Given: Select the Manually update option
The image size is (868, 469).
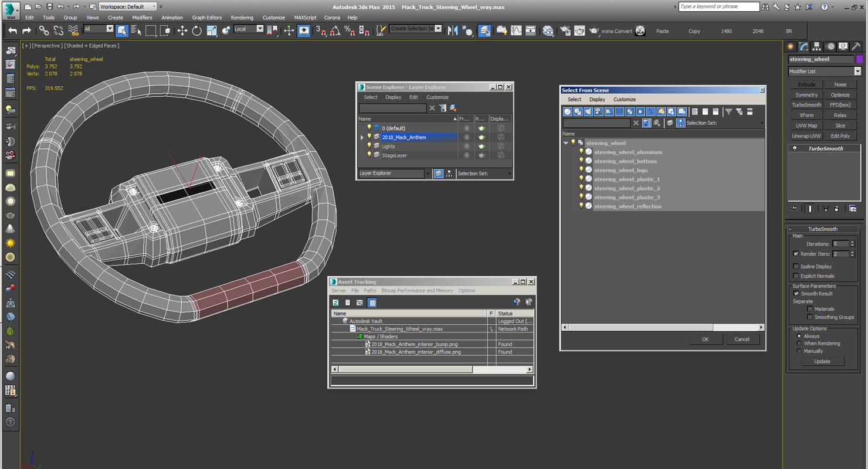Looking at the screenshot, I should [x=799, y=351].
